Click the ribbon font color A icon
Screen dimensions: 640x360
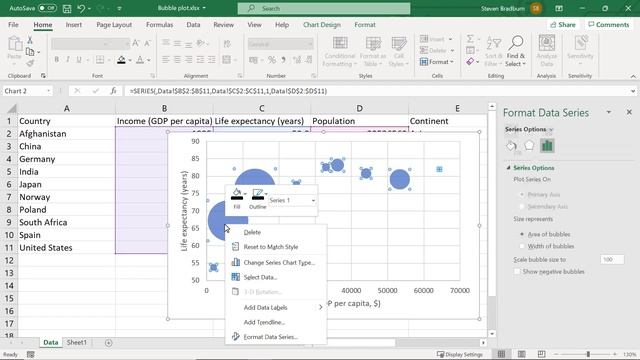click(140, 60)
